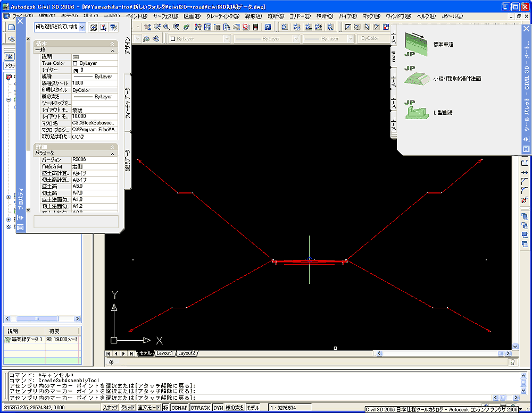Open the Help question mark icon

[x=268, y=27]
